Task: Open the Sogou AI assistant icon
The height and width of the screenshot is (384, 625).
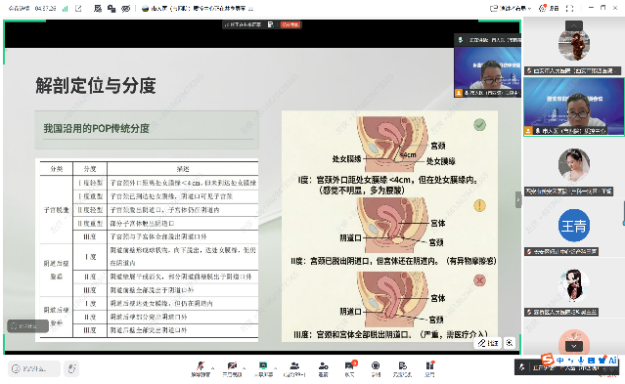Action: point(612,360)
